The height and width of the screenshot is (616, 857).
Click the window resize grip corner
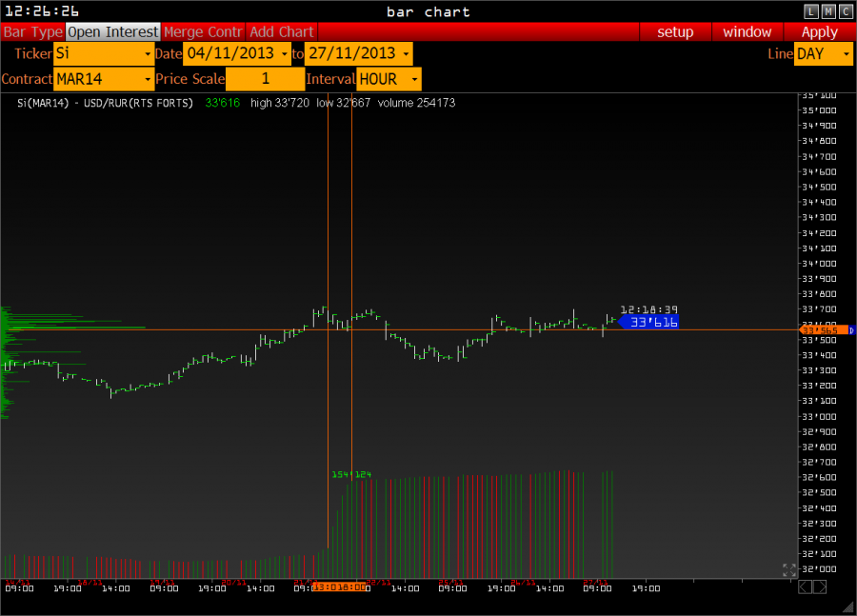(x=847, y=606)
